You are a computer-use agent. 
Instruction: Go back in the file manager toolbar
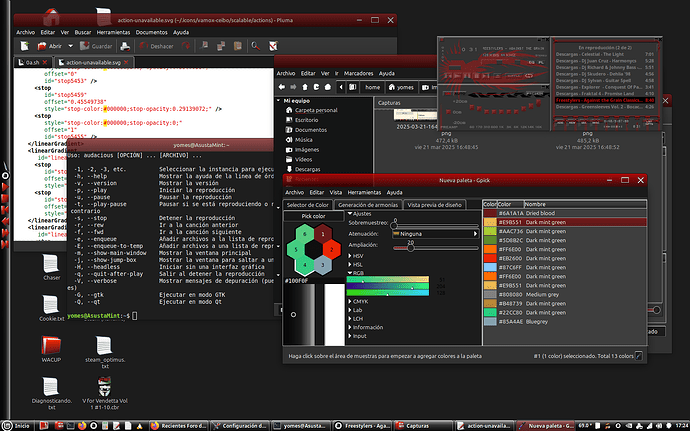click(282, 87)
